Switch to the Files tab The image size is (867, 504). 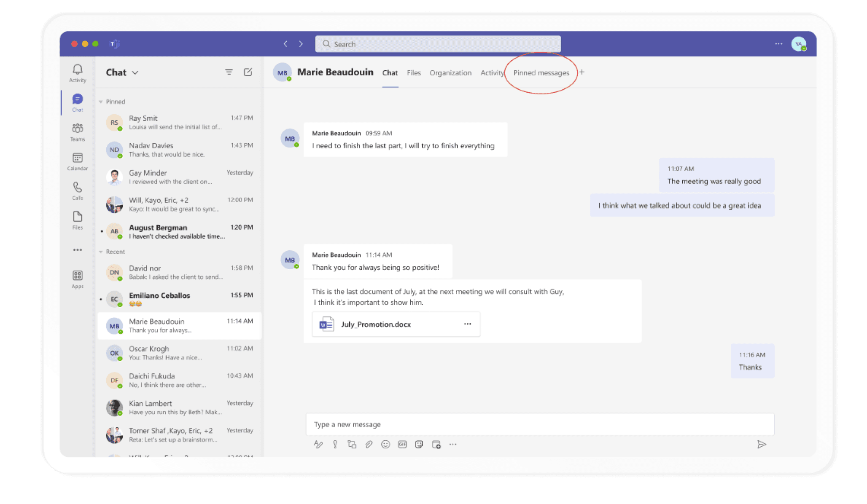[414, 72]
